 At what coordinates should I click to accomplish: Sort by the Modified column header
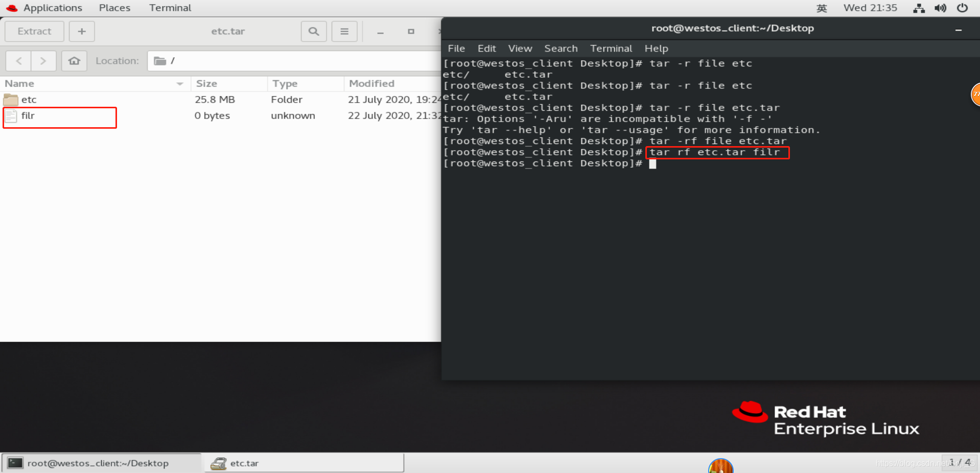click(392, 83)
